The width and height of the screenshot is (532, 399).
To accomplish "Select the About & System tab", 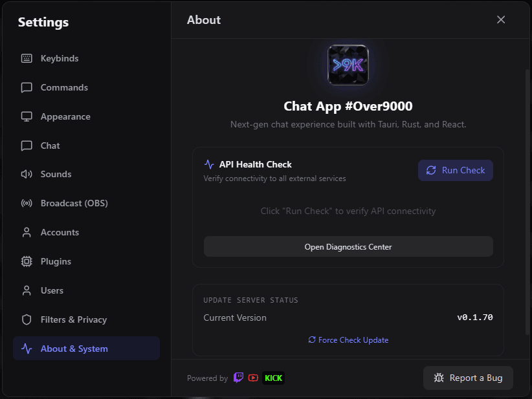I will (74, 349).
